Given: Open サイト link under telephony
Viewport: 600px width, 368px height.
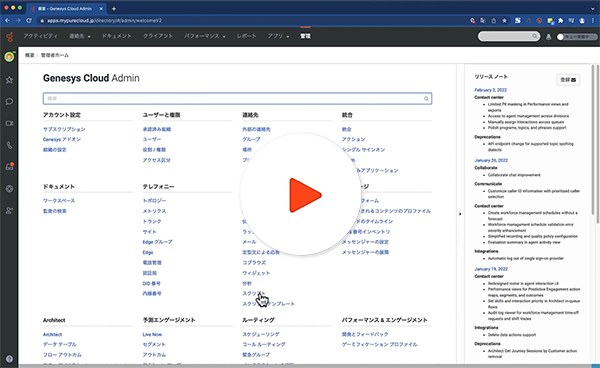Looking at the screenshot, I should click(x=149, y=232).
